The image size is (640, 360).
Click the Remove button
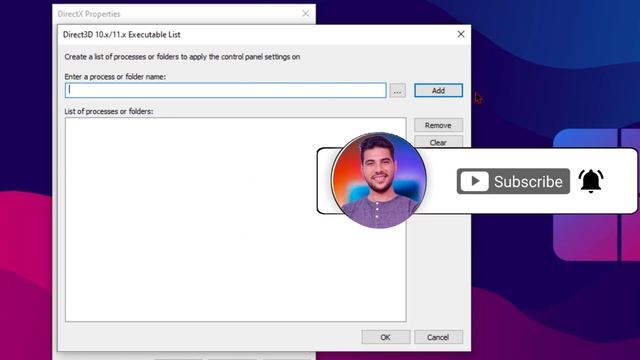point(438,125)
